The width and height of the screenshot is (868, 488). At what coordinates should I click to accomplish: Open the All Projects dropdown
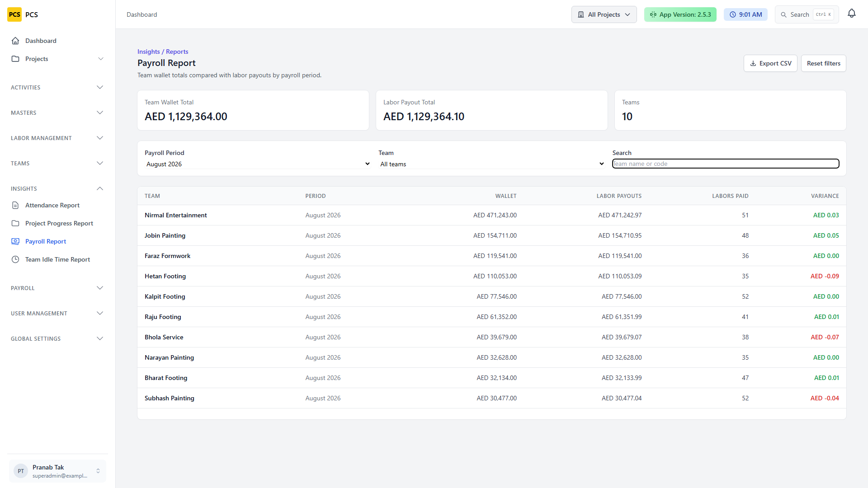pos(604,14)
